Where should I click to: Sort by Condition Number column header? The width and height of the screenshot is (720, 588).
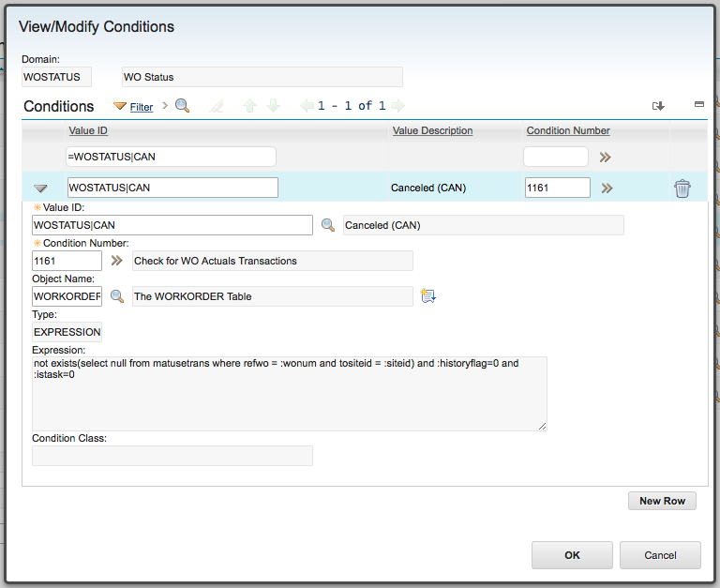[x=568, y=130]
